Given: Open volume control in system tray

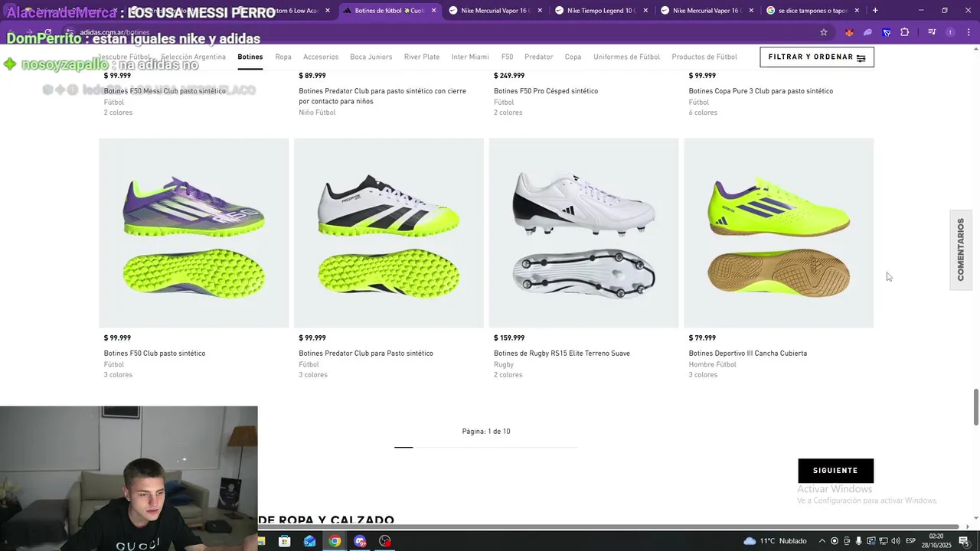Looking at the screenshot, I should coord(895,541).
